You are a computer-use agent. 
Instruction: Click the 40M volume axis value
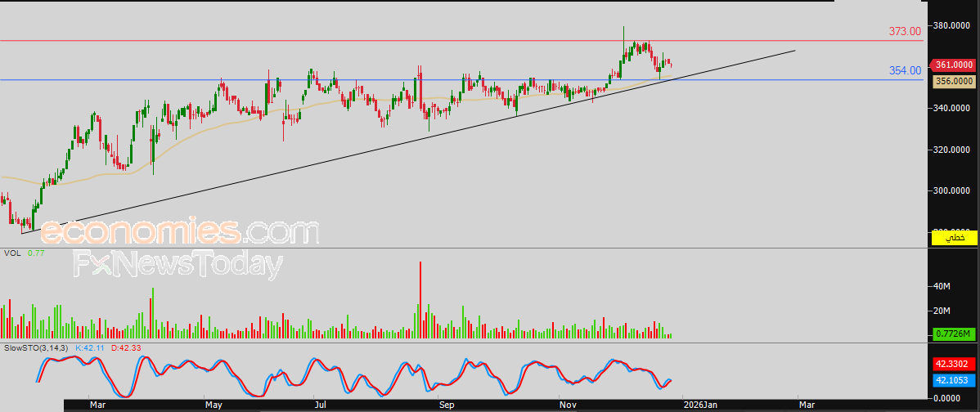click(x=942, y=287)
